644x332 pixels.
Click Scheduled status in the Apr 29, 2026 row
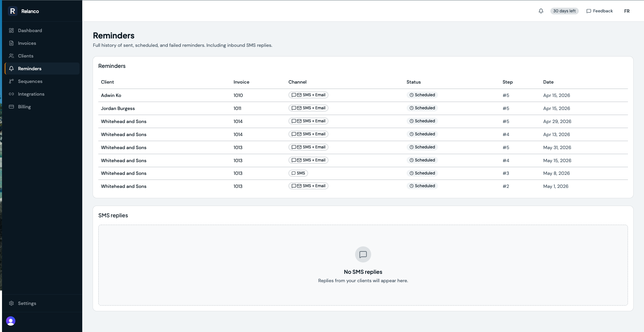pos(422,121)
